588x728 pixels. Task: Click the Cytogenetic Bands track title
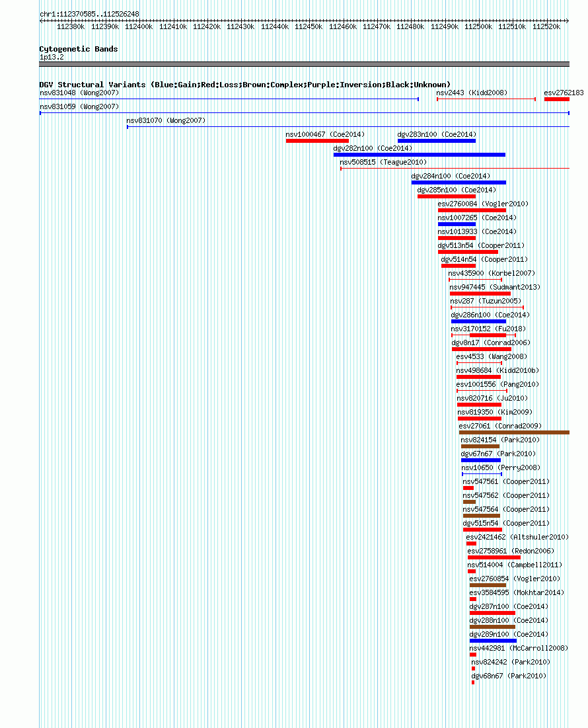point(79,49)
